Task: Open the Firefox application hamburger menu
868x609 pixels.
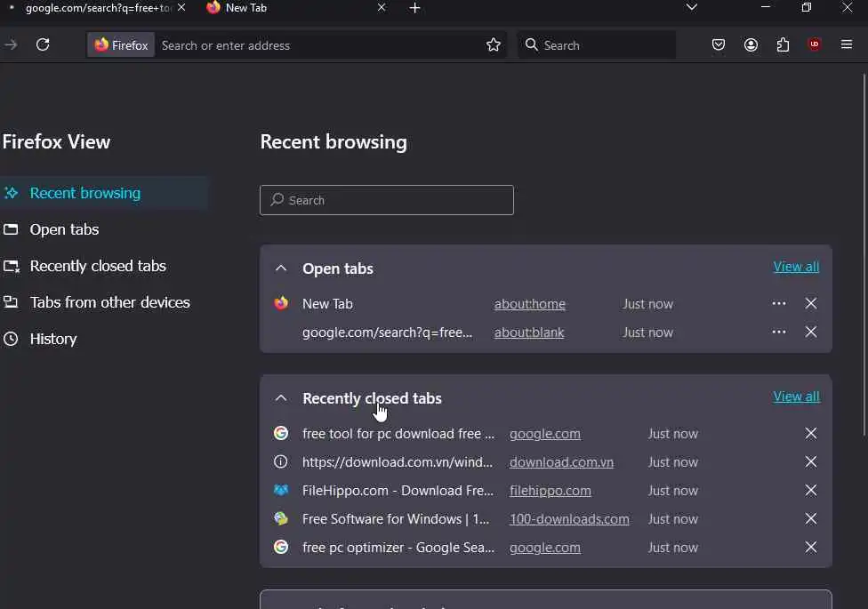Action: pyautogui.click(x=847, y=44)
